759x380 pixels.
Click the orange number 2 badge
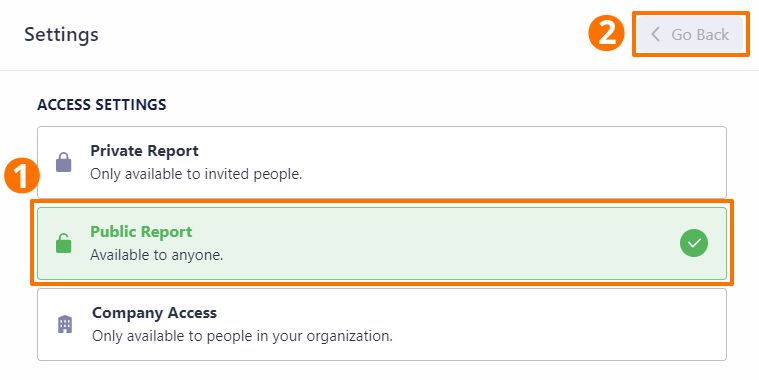pos(606,33)
